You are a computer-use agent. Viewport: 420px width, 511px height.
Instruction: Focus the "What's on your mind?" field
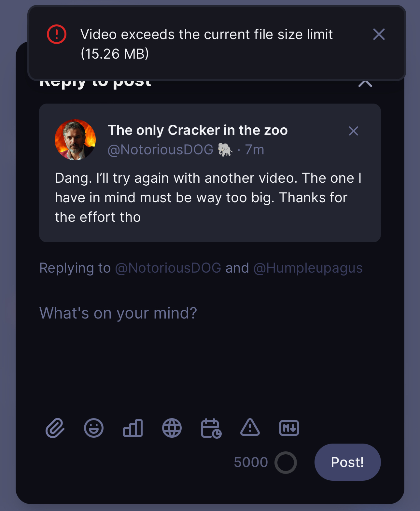tap(208, 342)
